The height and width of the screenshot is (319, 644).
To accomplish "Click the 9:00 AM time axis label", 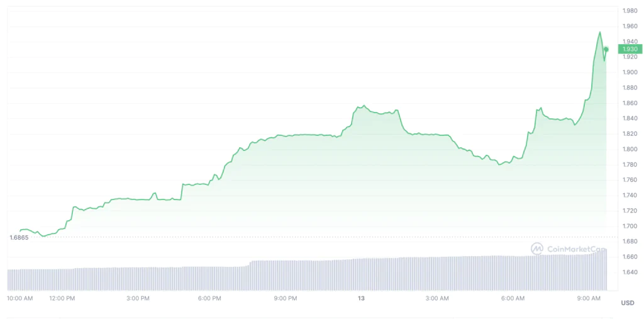I will 589,298.
